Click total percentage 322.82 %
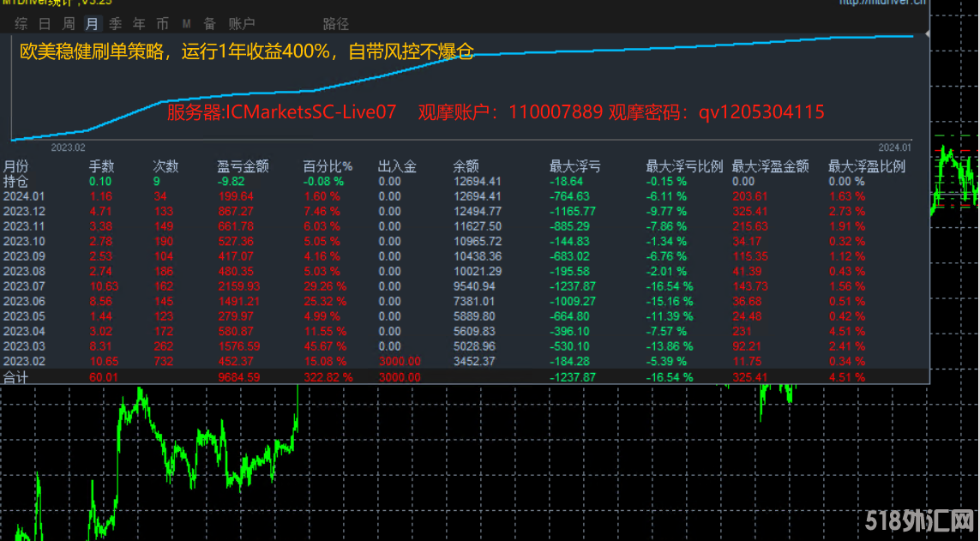Viewport: 980px width, 541px height. [328, 377]
